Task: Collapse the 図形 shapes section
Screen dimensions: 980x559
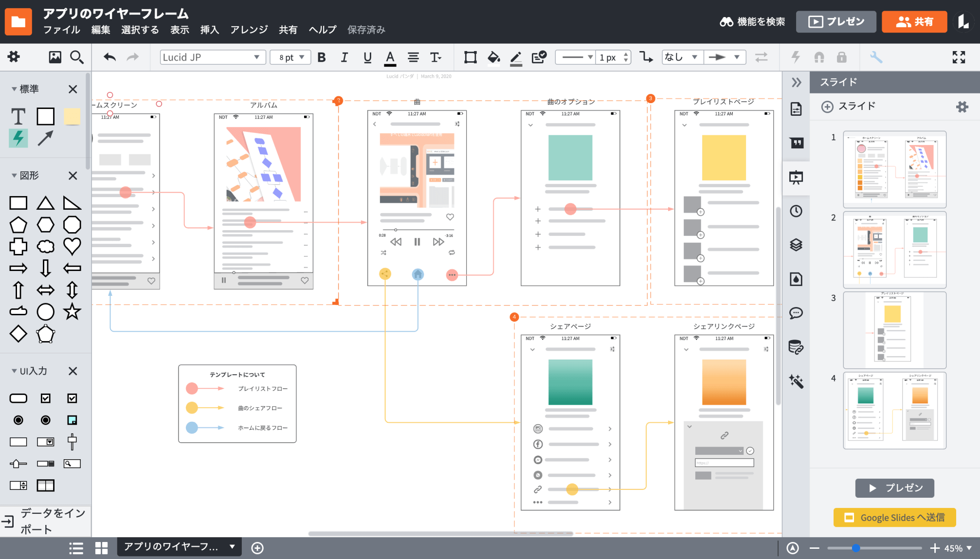Action: pyautogui.click(x=15, y=176)
